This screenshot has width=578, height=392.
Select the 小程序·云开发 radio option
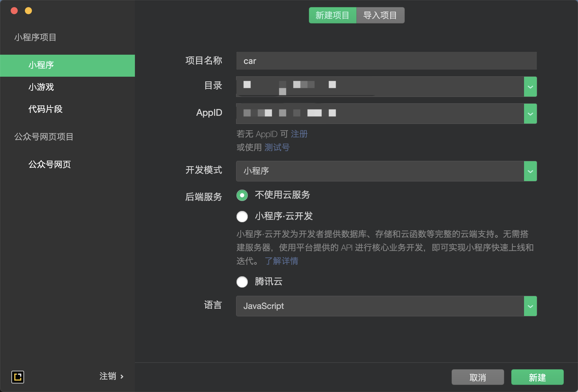[x=242, y=217]
